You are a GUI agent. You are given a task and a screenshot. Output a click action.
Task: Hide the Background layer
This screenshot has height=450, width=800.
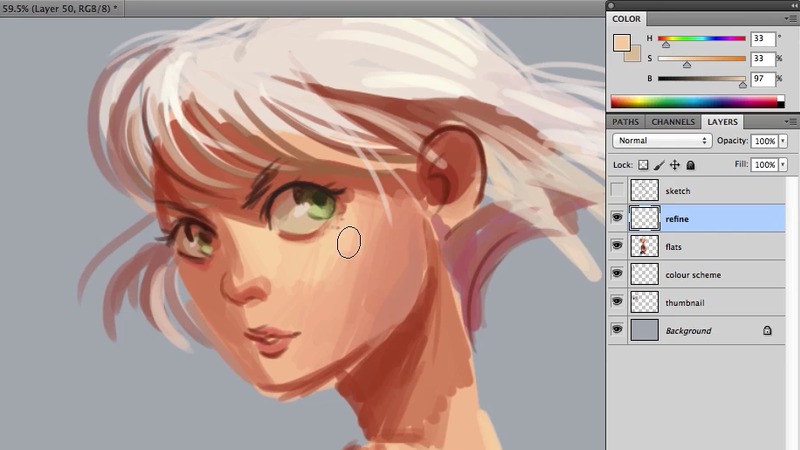pyautogui.click(x=617, y=330)
